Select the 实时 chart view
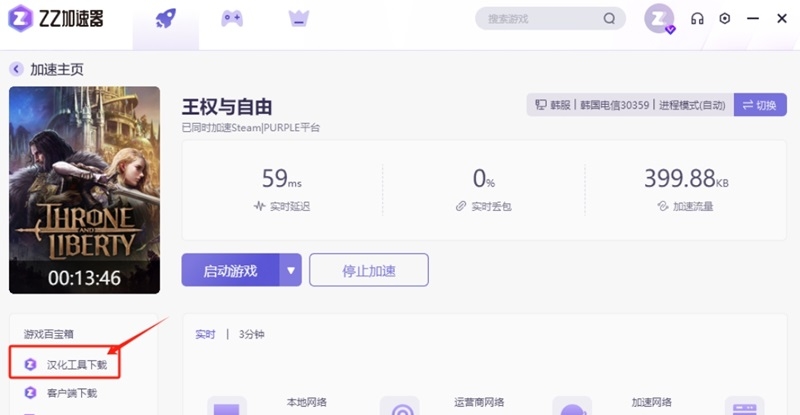This screenshot has height=415, width=800. point(205,334)
